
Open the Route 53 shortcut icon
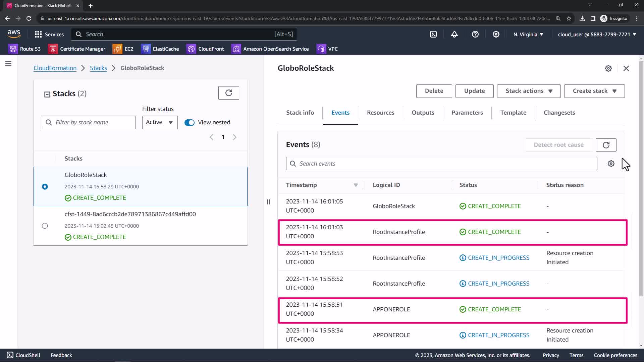tap(13, 49)
